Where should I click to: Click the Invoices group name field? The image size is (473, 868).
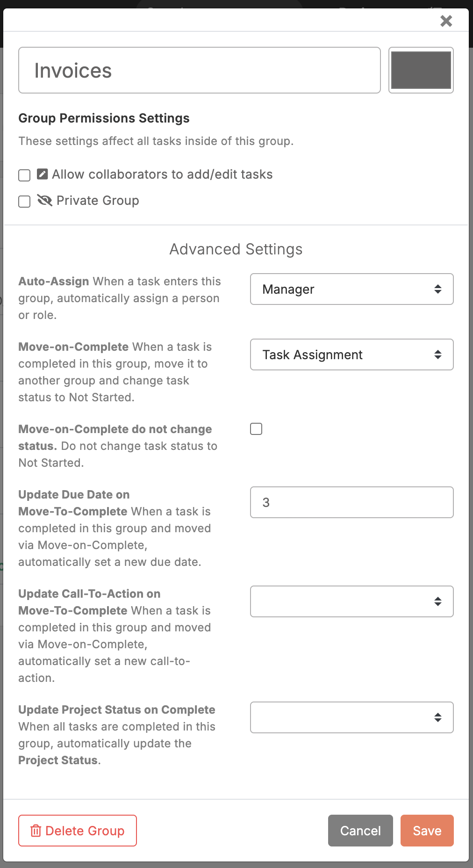tap(200, 70)
